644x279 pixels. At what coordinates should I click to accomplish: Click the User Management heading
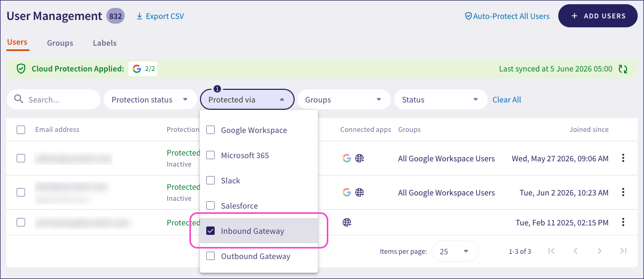coord(54,16)
